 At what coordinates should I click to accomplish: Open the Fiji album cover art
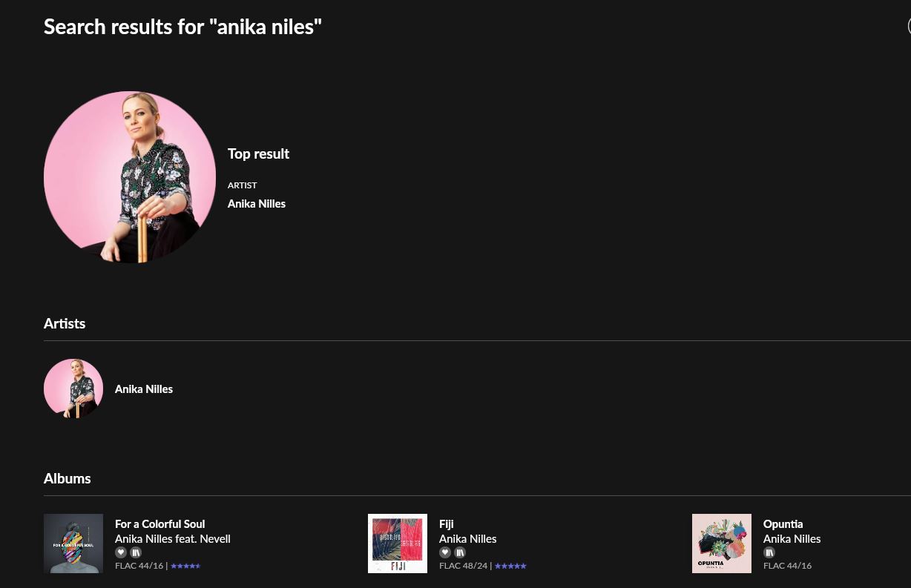coord(398,544)
